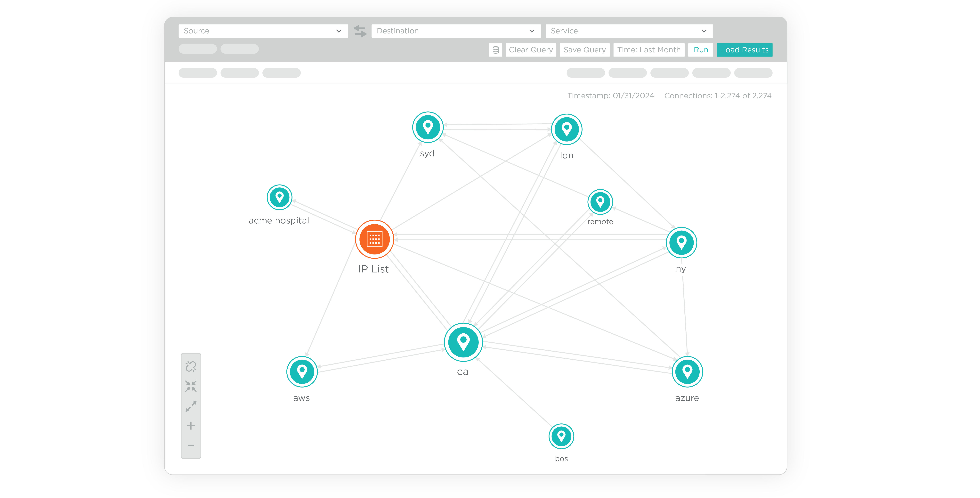
Task: Click the database icon beside Clear Query
Action: pos(495,50)
